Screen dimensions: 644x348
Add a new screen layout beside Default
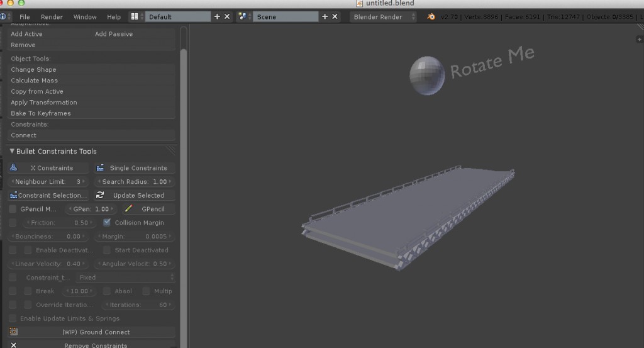217,16
